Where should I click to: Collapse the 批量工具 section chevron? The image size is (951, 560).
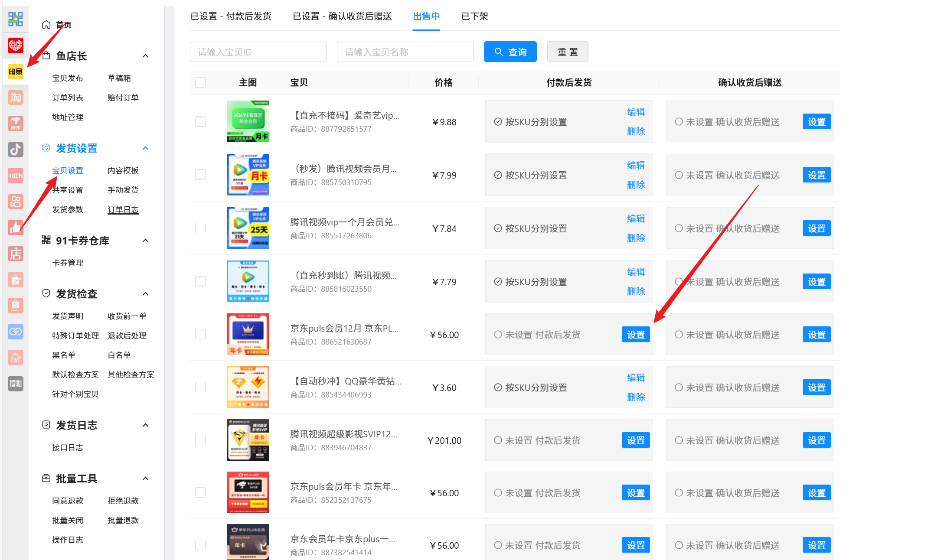(x=146, y=479)
